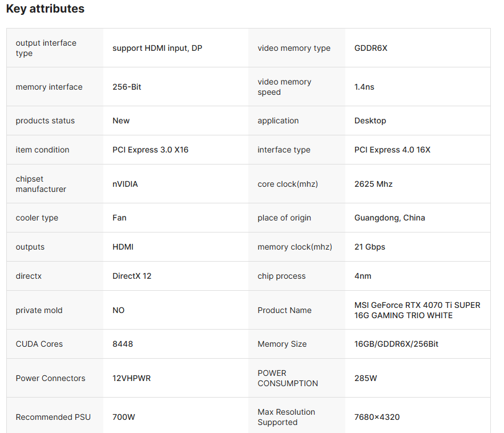Click the PCI Express 4.0 16X value
This screenshot has width=504, height=433.
[x=392, y=150]
